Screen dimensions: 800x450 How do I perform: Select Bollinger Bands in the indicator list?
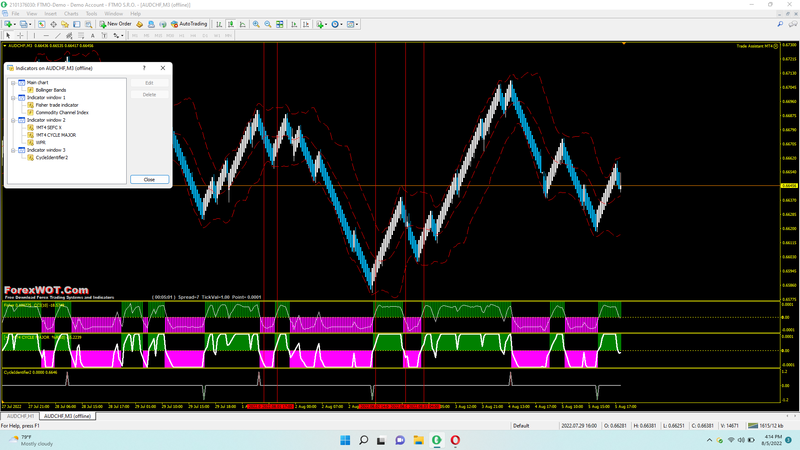pos(51,90)
